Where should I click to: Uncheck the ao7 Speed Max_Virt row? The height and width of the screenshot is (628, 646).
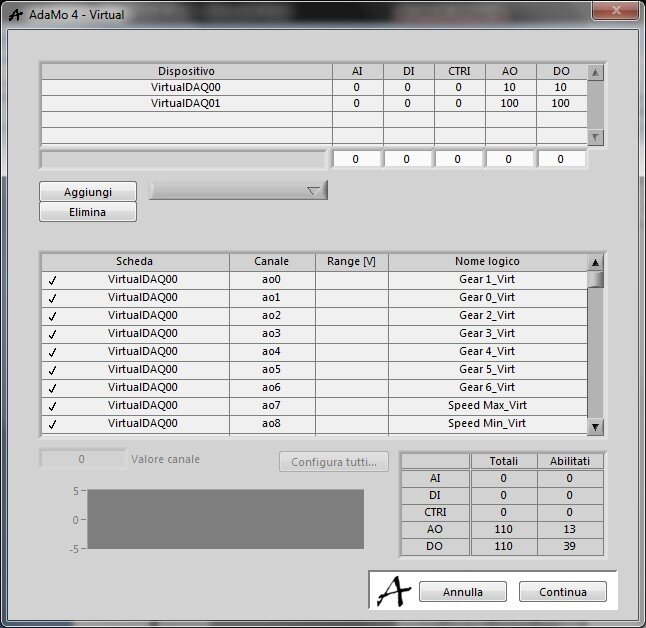point(52,407)
